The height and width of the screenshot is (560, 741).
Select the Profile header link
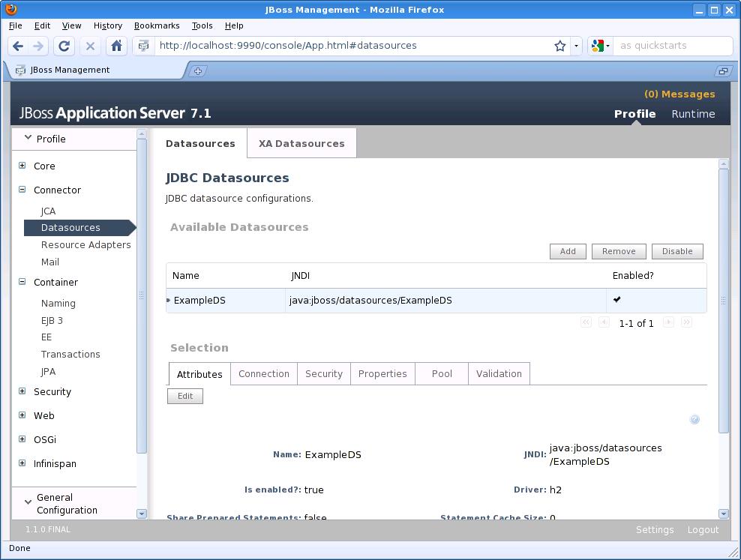tap(634, 114)
